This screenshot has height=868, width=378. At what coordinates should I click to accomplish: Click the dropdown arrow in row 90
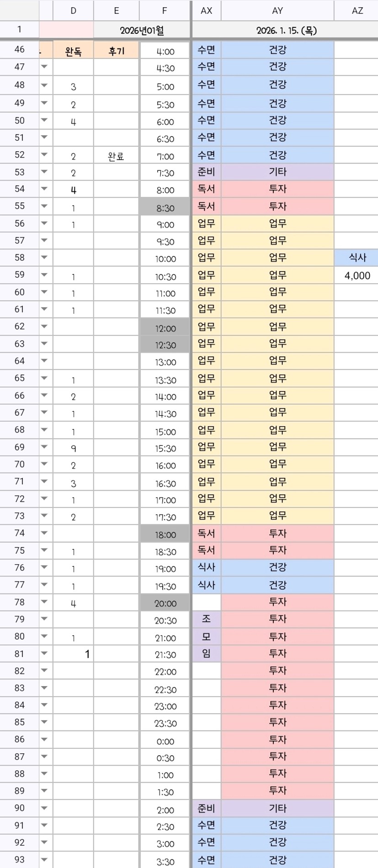coord(44,808)
